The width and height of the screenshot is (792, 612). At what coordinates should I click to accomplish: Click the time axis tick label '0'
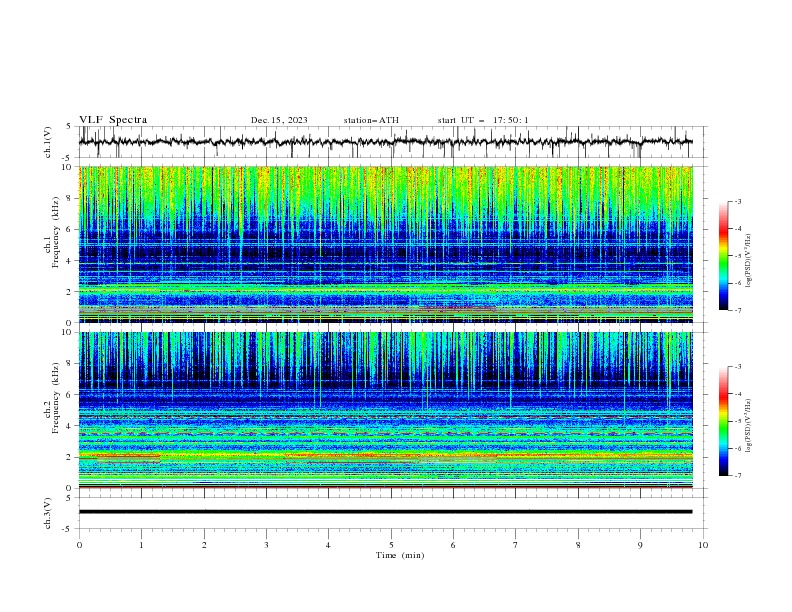(x=79, y=545)
